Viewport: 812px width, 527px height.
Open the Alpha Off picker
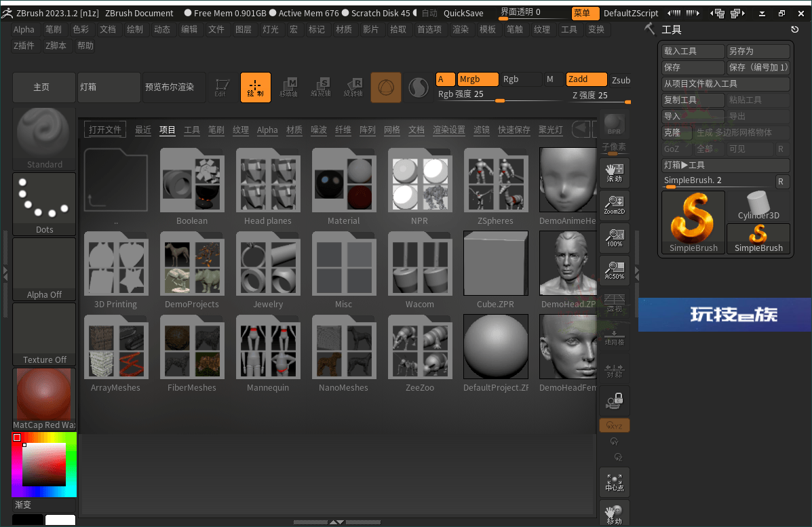pyautogui.click(x=44, y=269)
